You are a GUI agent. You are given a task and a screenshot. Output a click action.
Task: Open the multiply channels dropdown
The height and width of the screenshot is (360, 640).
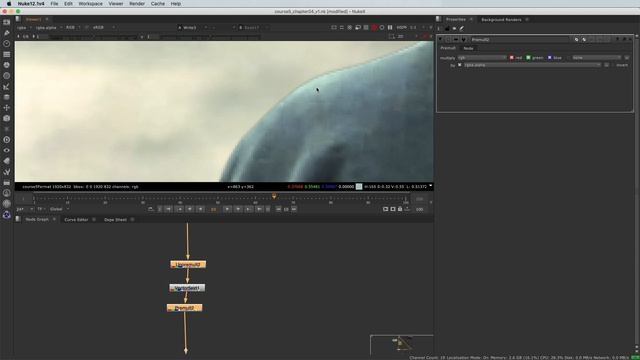point(482,58)
